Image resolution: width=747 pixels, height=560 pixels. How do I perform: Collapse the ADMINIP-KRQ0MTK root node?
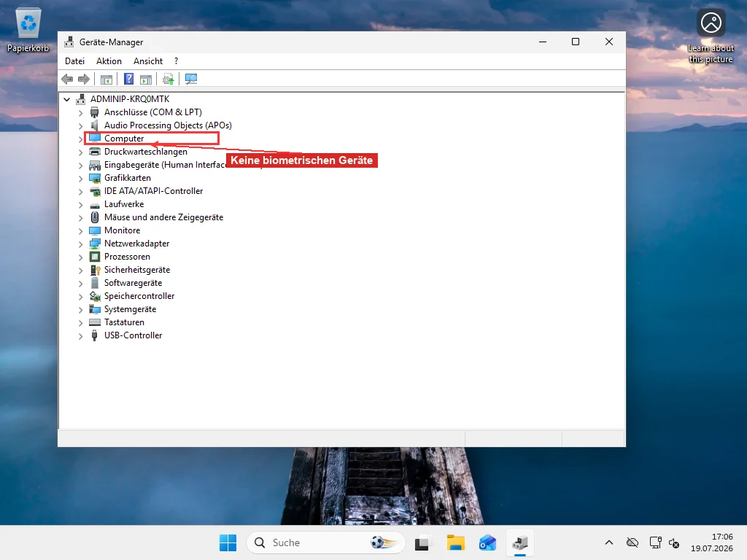66,99
